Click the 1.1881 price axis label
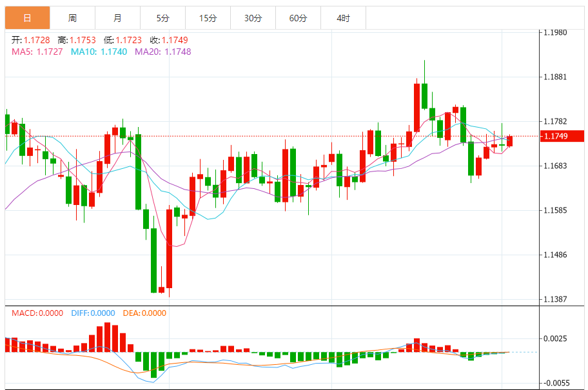 pyautogui.click(x=555, y=77)
